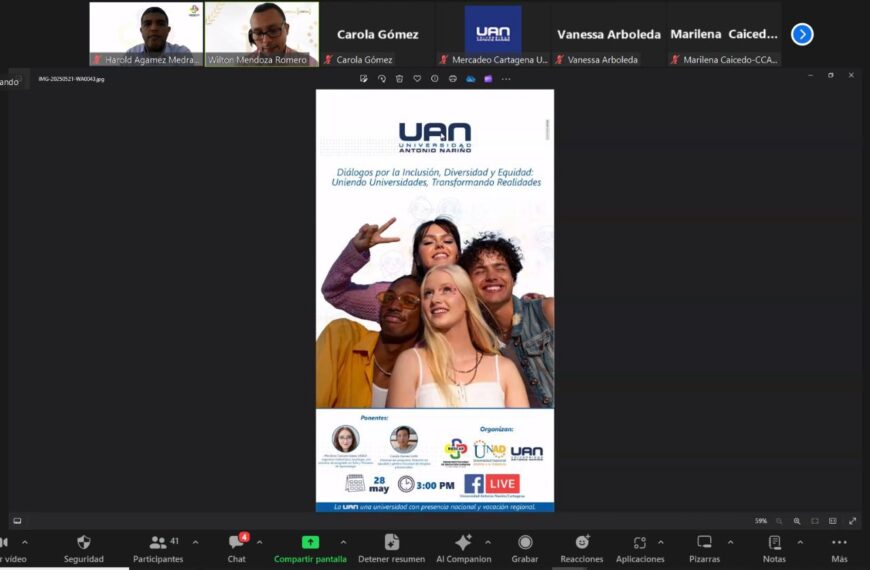Click the trash delete icon in photo viewer
The height and width of the screenshot is (570, 870).
click(399, 78)
